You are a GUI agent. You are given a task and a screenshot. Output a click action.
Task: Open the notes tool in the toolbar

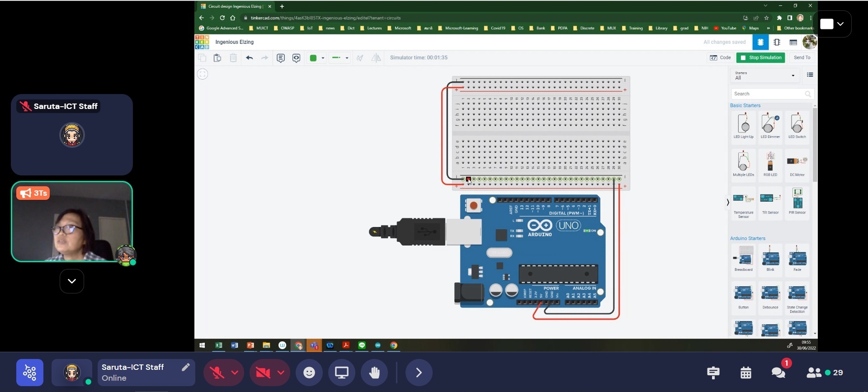281,58
